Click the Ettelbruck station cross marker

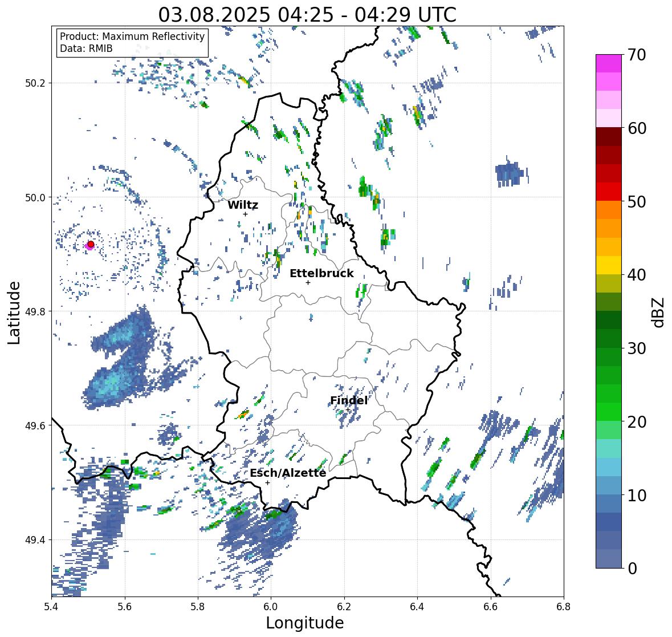tap(308, 282)
